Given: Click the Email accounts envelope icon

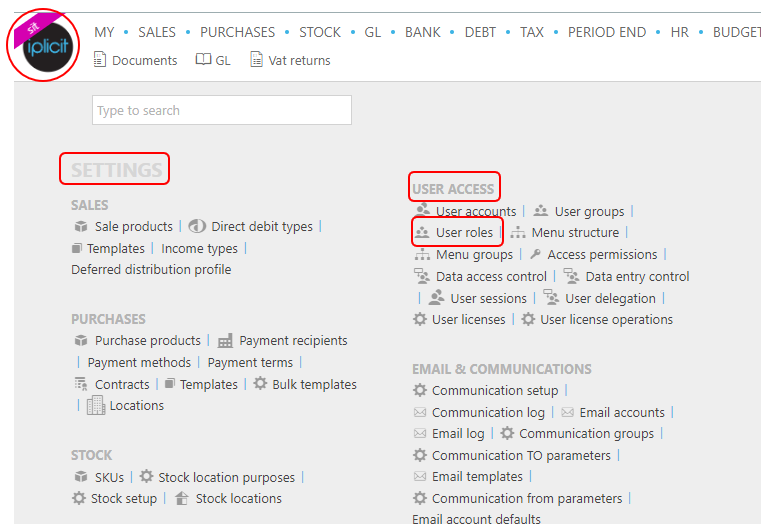Looking at the screenshot, I should (x=567, y=413).
